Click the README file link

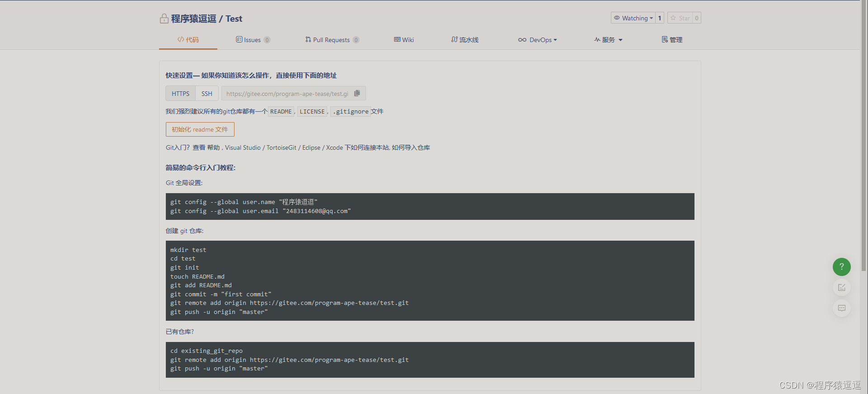pos(281,111)
